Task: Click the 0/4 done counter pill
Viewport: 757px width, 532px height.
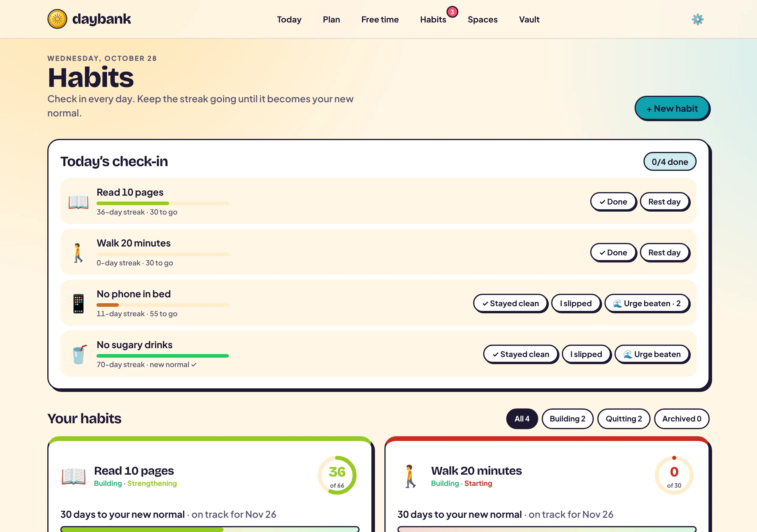Action: (670, 161)
